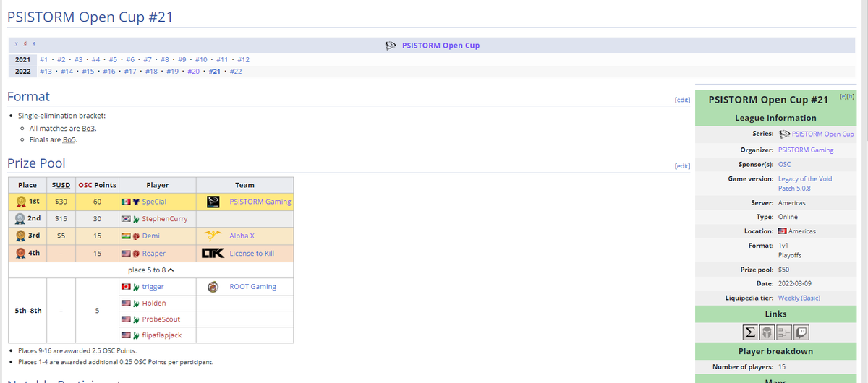Open Patch 5.0.8 link

pos(794,188)
